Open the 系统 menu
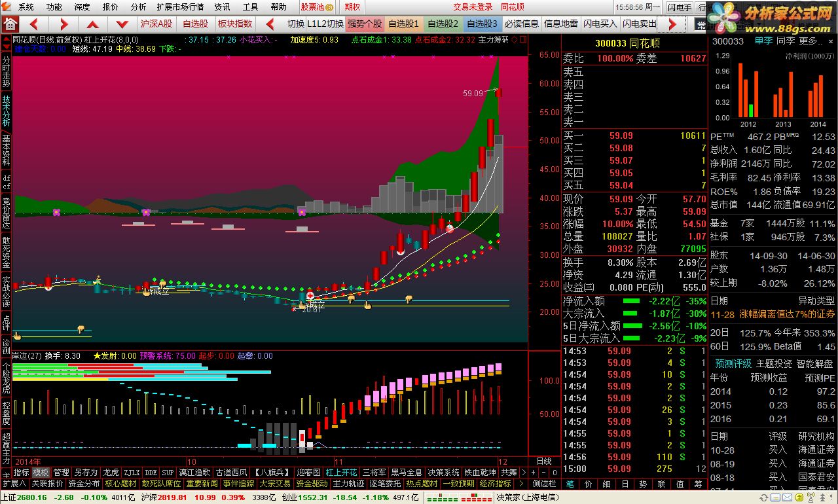Viewport: 838px width, 504px height. point(26,7)
